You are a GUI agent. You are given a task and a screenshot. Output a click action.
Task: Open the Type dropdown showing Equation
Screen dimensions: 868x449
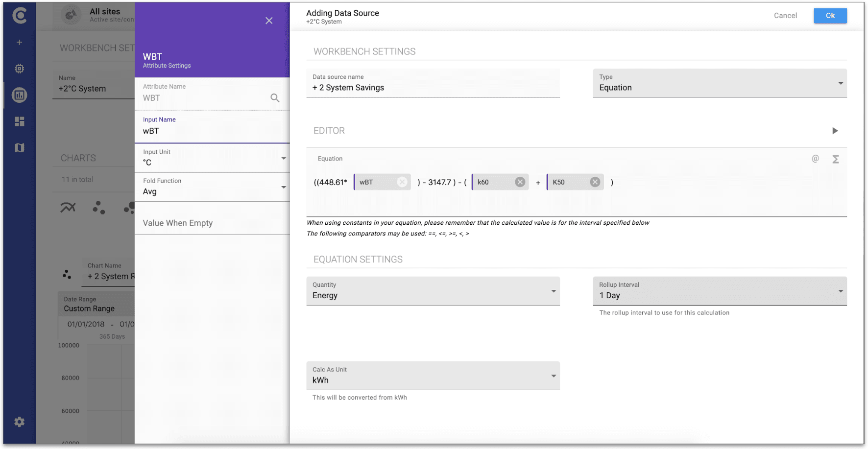[x=841, y=83]
